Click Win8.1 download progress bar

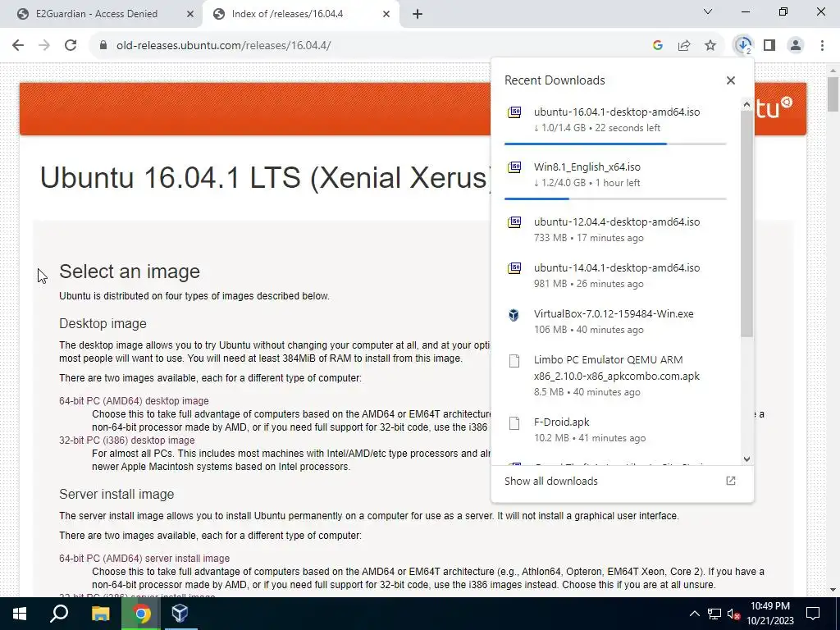pos(615,199)
